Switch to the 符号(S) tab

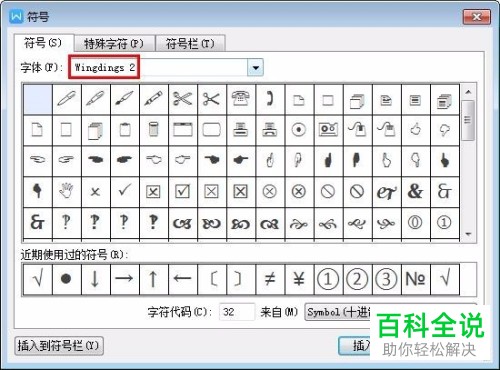(43, 43)
